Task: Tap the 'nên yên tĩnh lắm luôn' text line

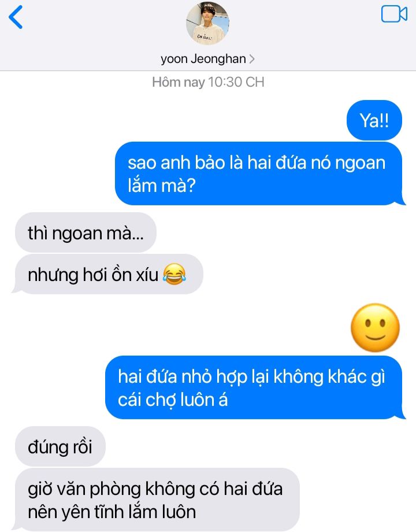Action: point(112,512)
